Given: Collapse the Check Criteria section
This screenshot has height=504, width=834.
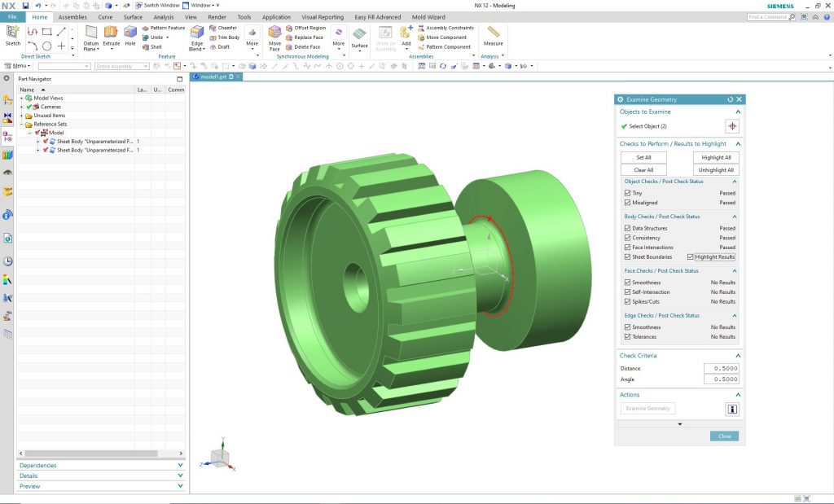Looking at the screenshot, I should (x=738, y=356).
